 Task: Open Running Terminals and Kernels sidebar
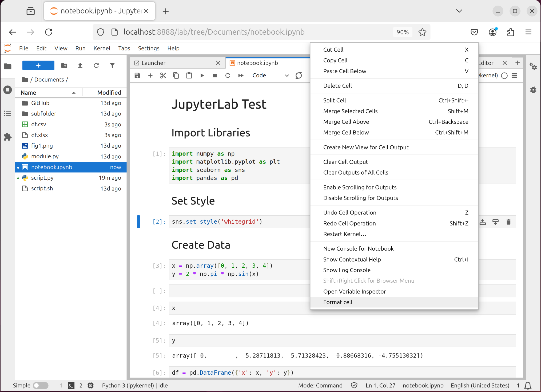point(8,90)
